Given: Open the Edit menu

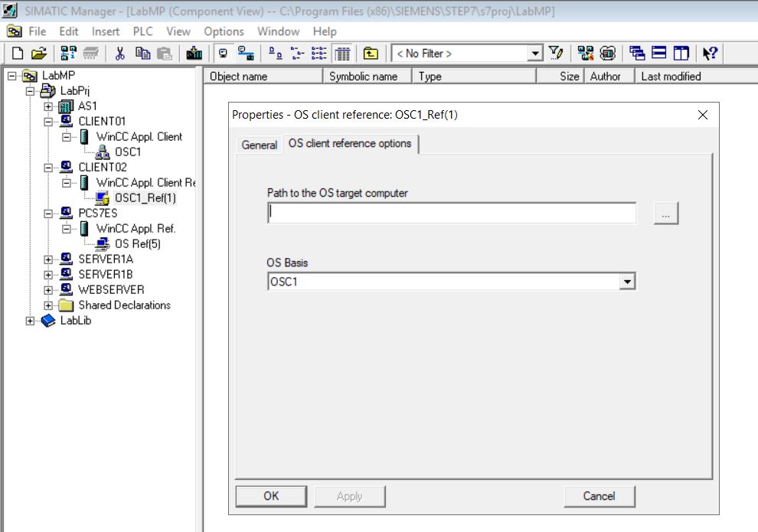Looking at the screenshot, I should click(x=69, y=31).
